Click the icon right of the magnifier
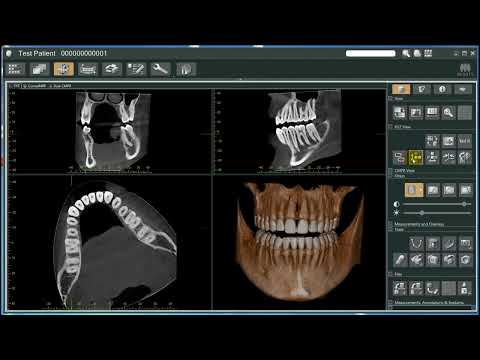 (417, 53)
